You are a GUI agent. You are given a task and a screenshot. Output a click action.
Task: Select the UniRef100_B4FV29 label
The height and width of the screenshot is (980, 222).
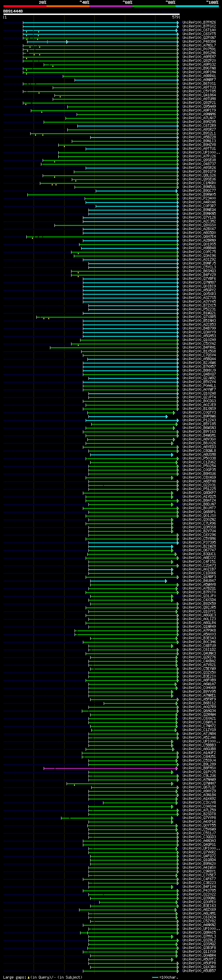click(199, 275)
